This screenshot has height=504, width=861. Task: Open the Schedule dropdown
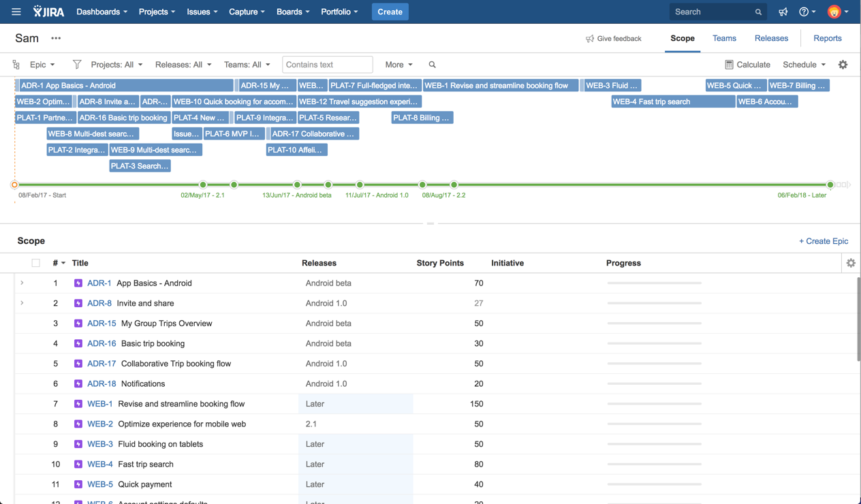point(804,65)
